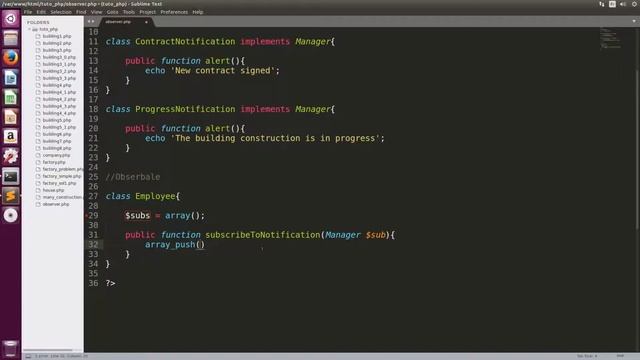Open factory_problem.php in the sidebar
This screenshot has height=360, width=640.
click(62, 169)
